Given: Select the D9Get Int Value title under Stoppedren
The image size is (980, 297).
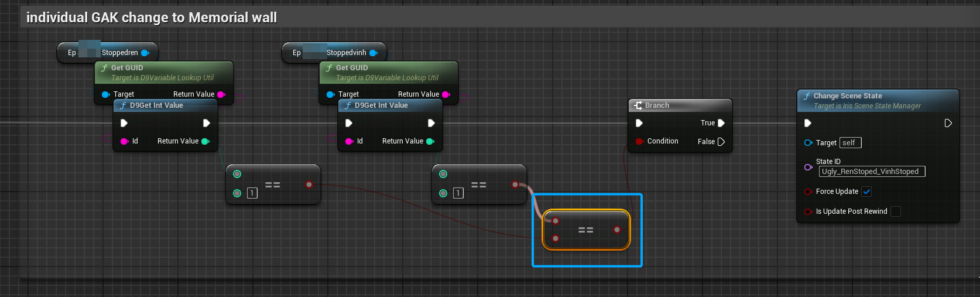Looking at the screenshot, I should [156, 105].
